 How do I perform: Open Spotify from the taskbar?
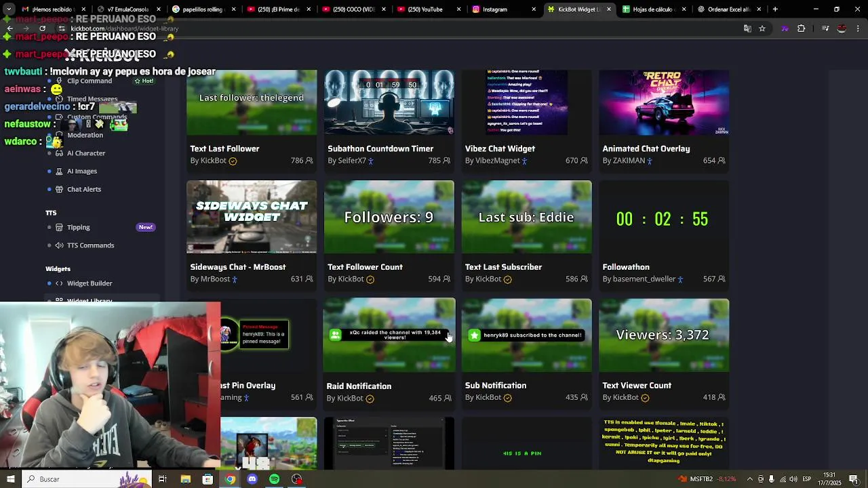coord(274,479)
